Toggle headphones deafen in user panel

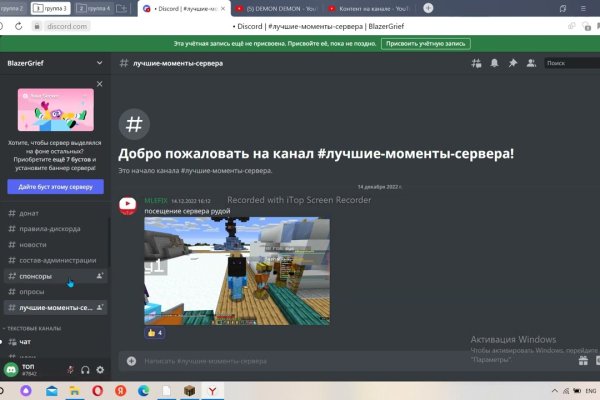(x=85, y=370)
